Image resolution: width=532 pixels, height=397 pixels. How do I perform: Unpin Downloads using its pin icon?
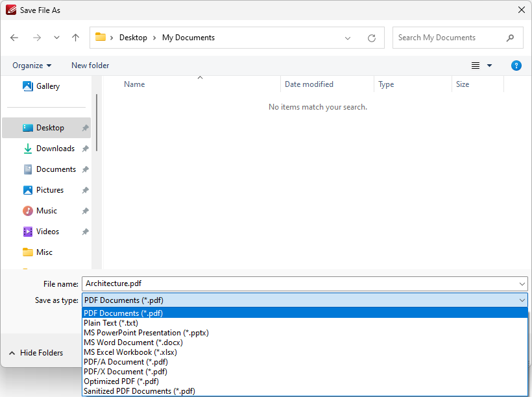[x=86, y=149]
